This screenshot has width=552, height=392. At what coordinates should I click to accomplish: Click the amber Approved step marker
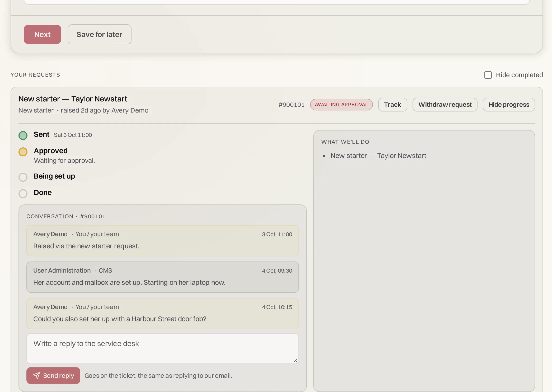(23, 152)
